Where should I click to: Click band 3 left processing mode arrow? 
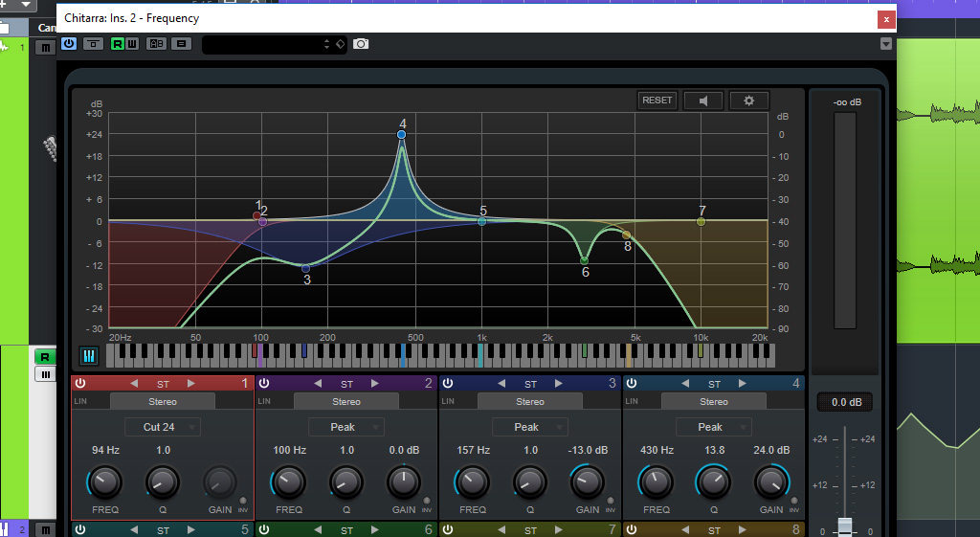click(x=501, y=383)
